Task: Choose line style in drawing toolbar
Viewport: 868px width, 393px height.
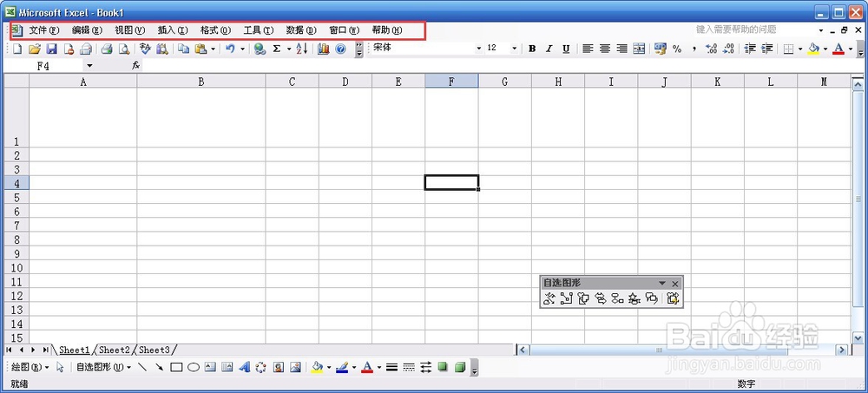Action: (x=392, y=367)
